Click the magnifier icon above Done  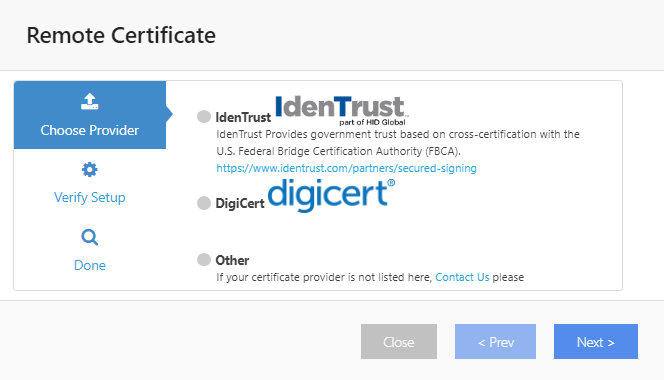(x=89, y=237)
